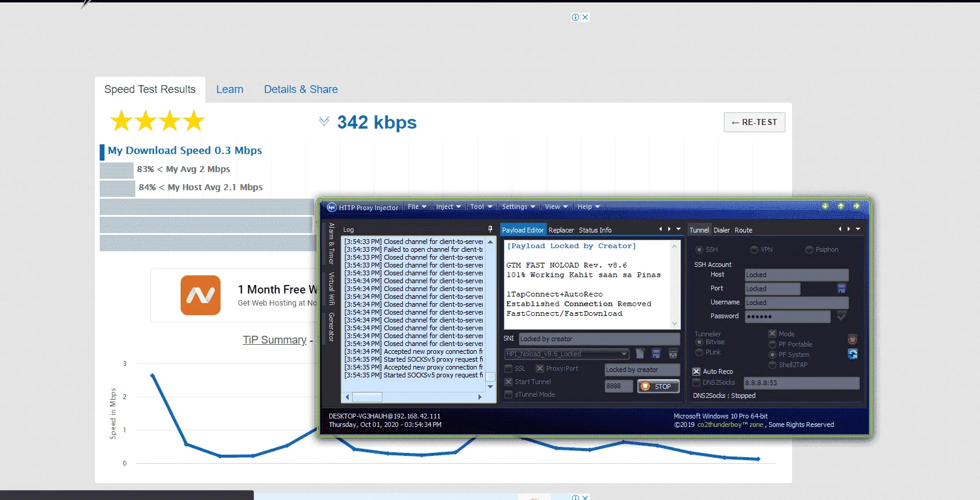Toggle the Mode checkbox
The height and width of the screenshot is (500, 980).
[772, 333]
